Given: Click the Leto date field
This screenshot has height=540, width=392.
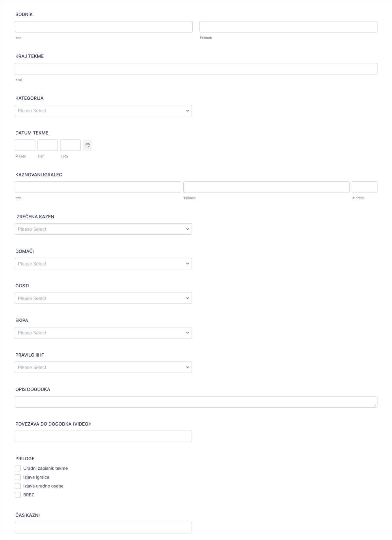Looking at the screenshot, I should pos(71,145).
